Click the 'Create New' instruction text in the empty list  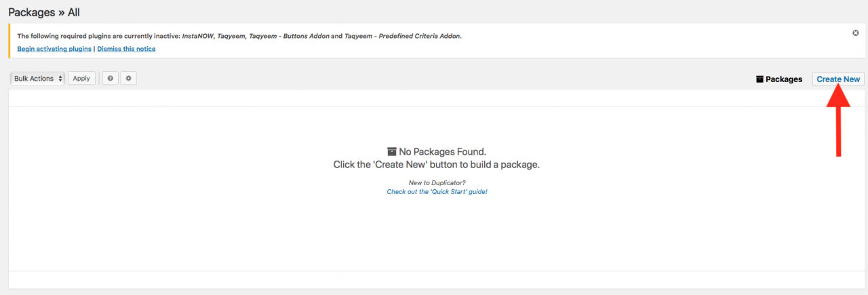pyautogui.click(x=437, y=165)
